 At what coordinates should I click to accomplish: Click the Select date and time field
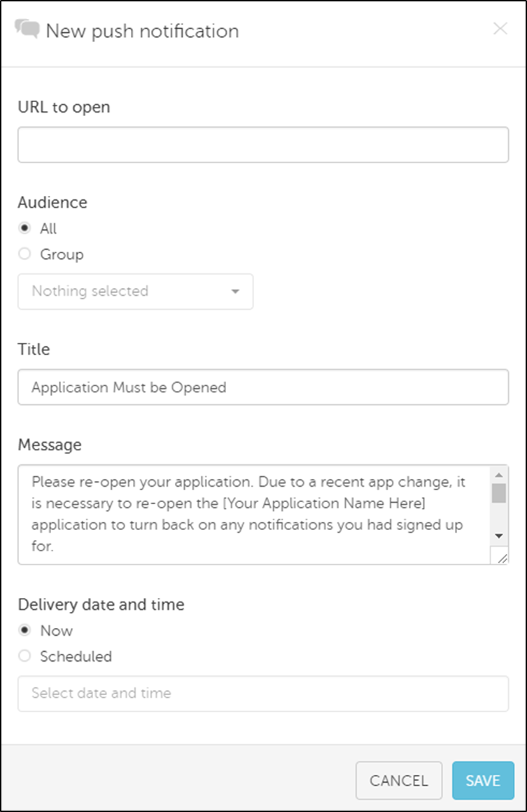coord(263,693)
